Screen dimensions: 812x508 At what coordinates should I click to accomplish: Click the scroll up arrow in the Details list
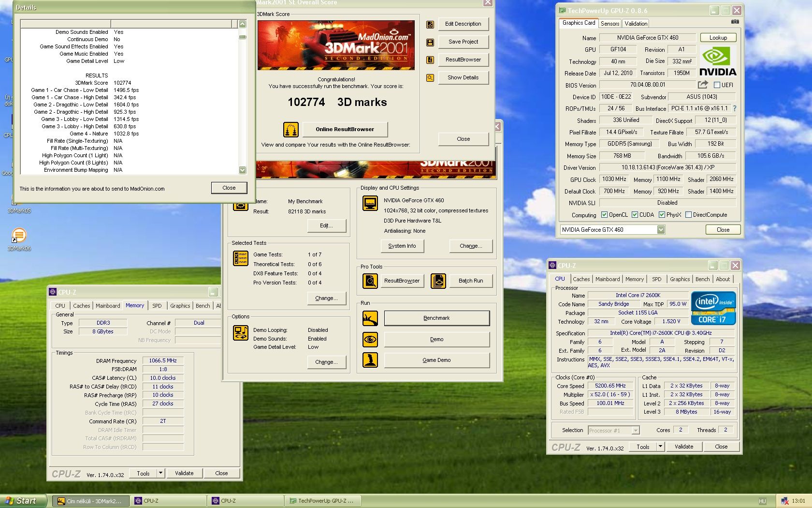[243, 24]
